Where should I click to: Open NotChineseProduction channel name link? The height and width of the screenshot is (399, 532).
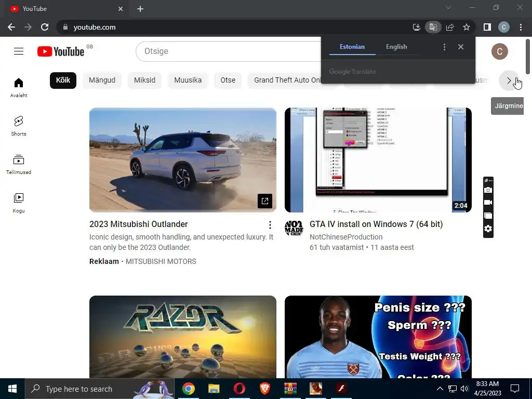346,237
